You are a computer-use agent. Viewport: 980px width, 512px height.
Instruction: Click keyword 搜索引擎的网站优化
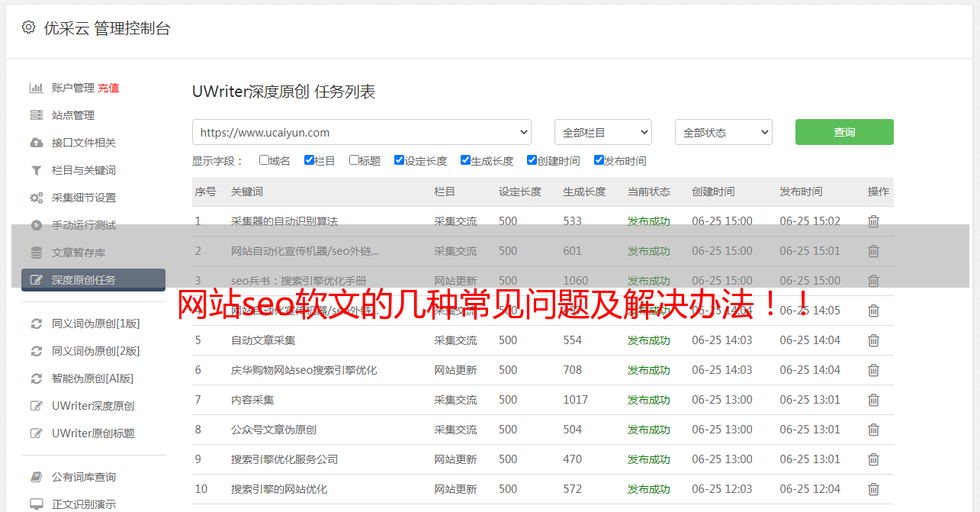coord(279,489)
